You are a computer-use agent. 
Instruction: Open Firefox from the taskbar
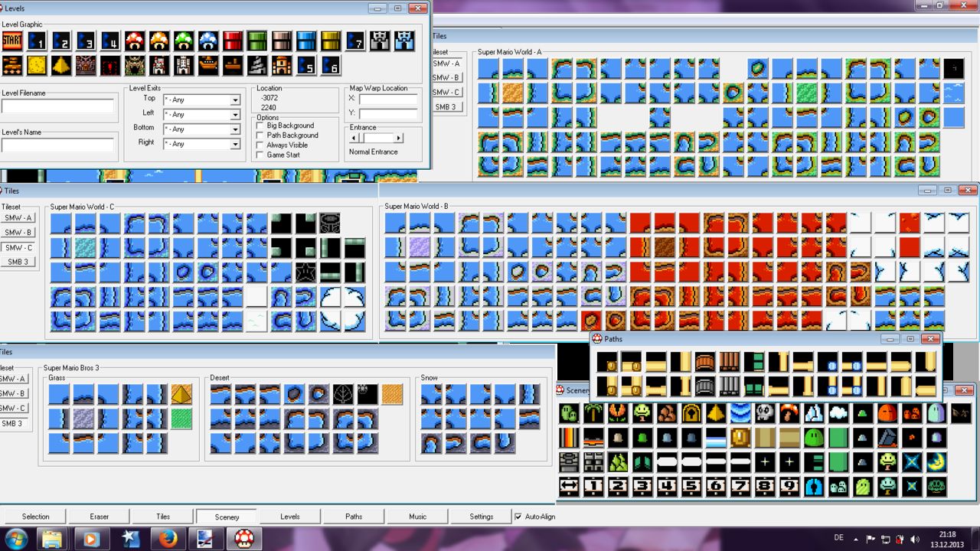pos(168,539)
